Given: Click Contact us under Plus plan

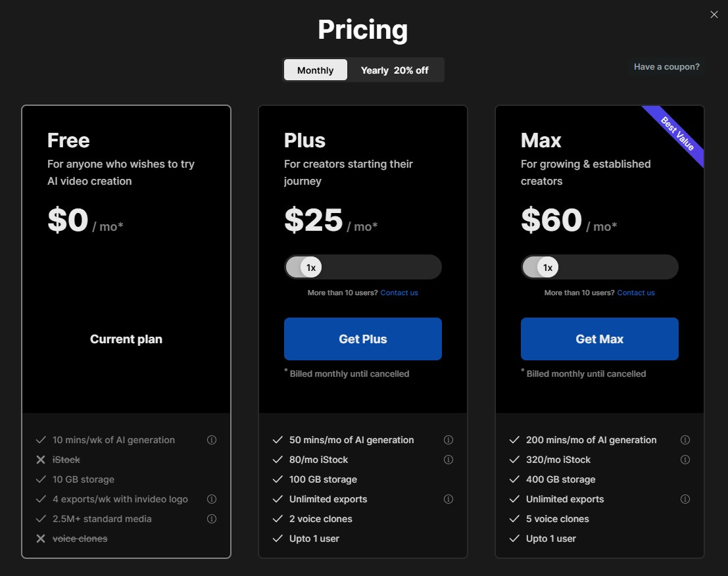Looking at the screenshot, I should click(399, 293).
